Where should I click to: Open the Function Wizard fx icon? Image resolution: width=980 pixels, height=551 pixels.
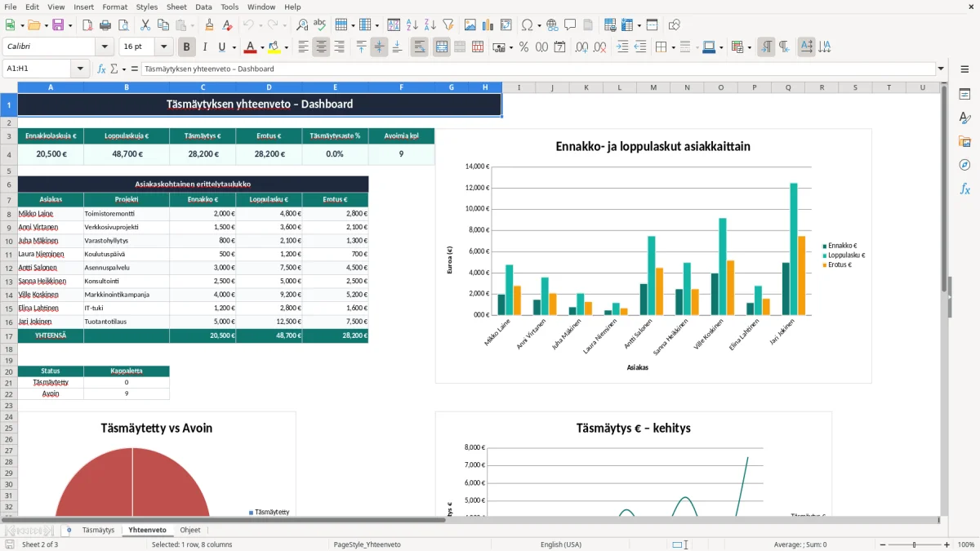coord(102,69)
